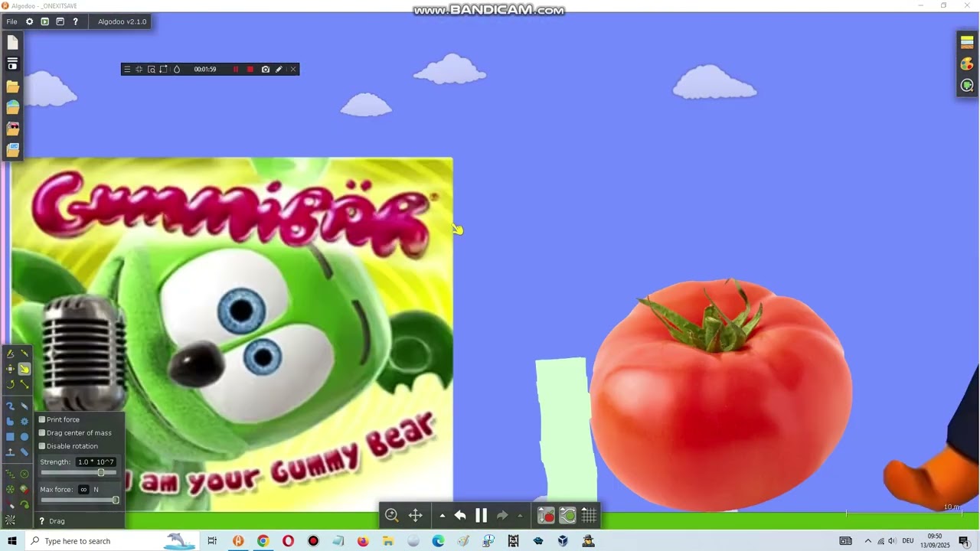The height and width of the screenshot is (551, 980).
Task: Click the Strength value input field
Action: tap(96, 462)
